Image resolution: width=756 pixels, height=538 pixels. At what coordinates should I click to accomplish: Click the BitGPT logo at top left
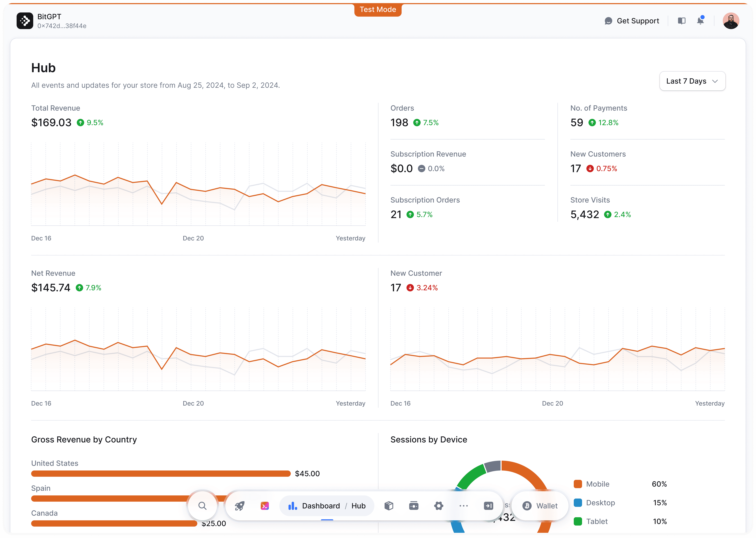click(x=25, y=21)
